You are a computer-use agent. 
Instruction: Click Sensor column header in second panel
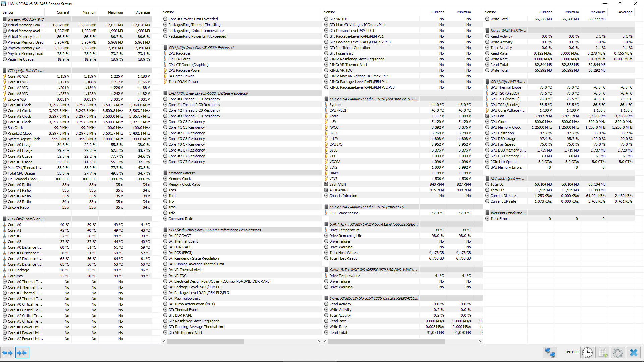pos(241,12)
